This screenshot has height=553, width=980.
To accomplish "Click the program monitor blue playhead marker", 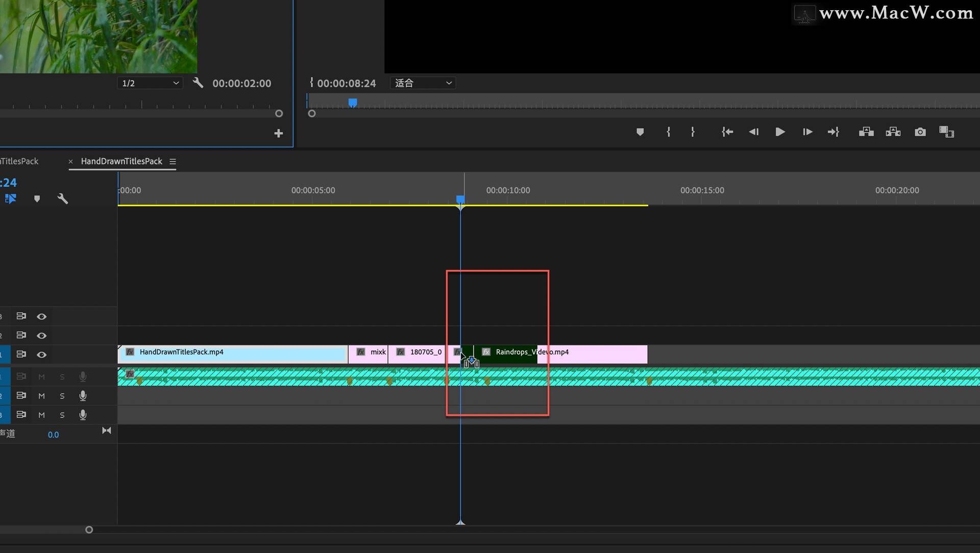I will 353,103.
